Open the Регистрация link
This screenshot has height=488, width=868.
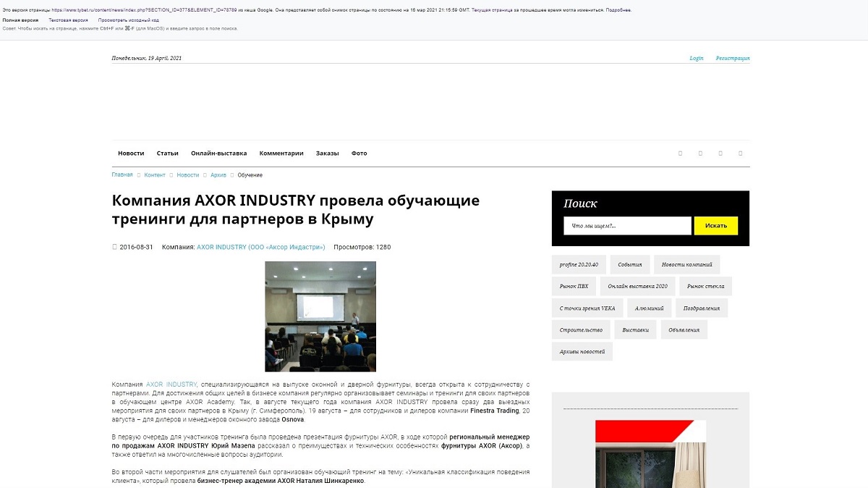(x=733, y=58)
